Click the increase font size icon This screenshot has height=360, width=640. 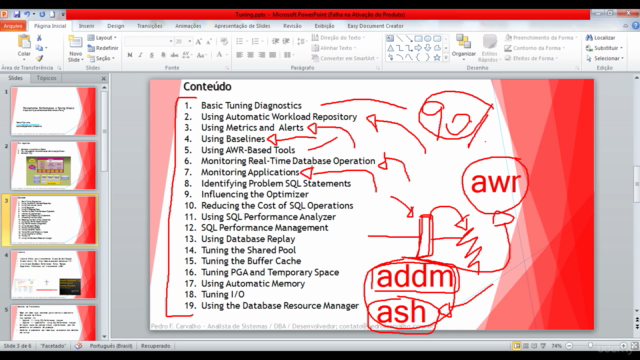click(198, 42)
